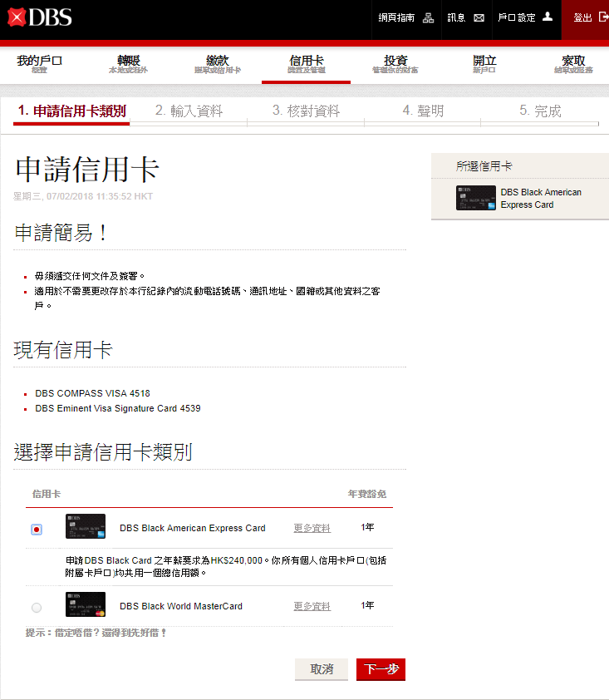This screenshot has height=700, width=609.
Task: Click DBS Black American Express card image
Action: point(86,527)
